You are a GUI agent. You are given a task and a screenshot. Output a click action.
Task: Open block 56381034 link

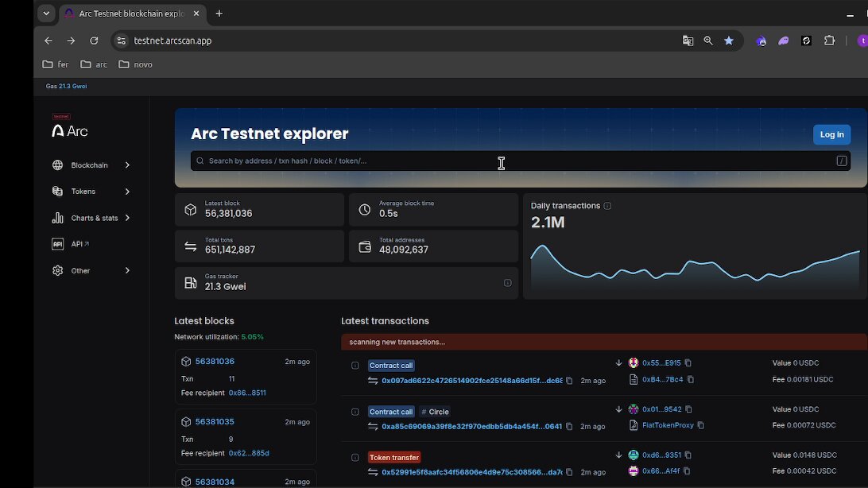(215, 482)
